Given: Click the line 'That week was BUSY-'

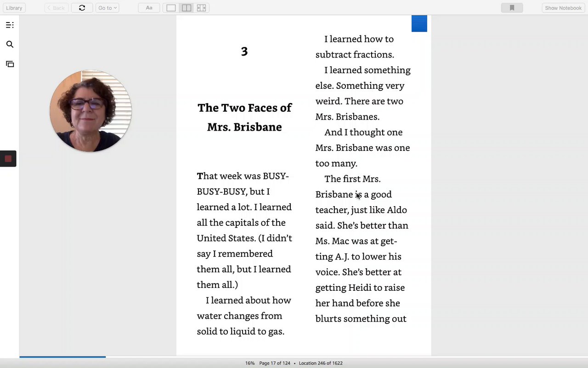Looking at the screenshot, I should coord(243,176).
